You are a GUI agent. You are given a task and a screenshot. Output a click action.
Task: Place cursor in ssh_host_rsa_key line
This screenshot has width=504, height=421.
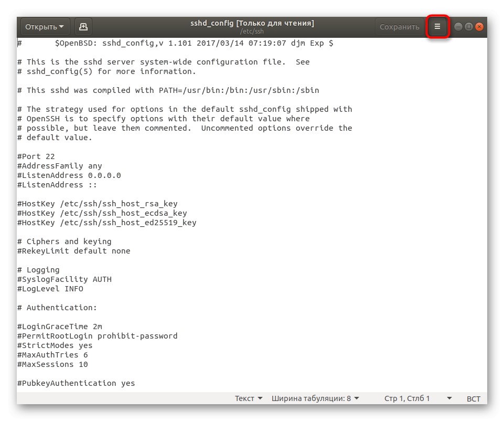[x=98, y=204]
